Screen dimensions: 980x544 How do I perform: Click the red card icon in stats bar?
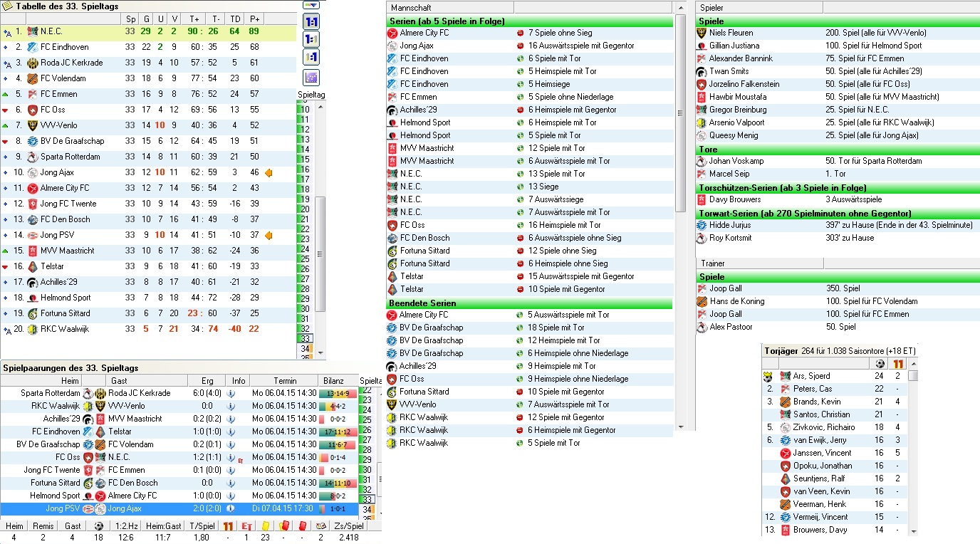(302, 526)
